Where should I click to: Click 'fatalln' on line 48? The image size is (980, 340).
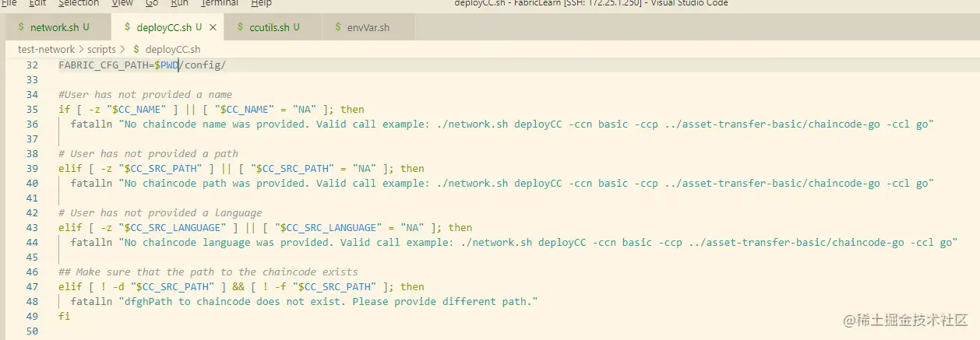[x=91, y=301]
